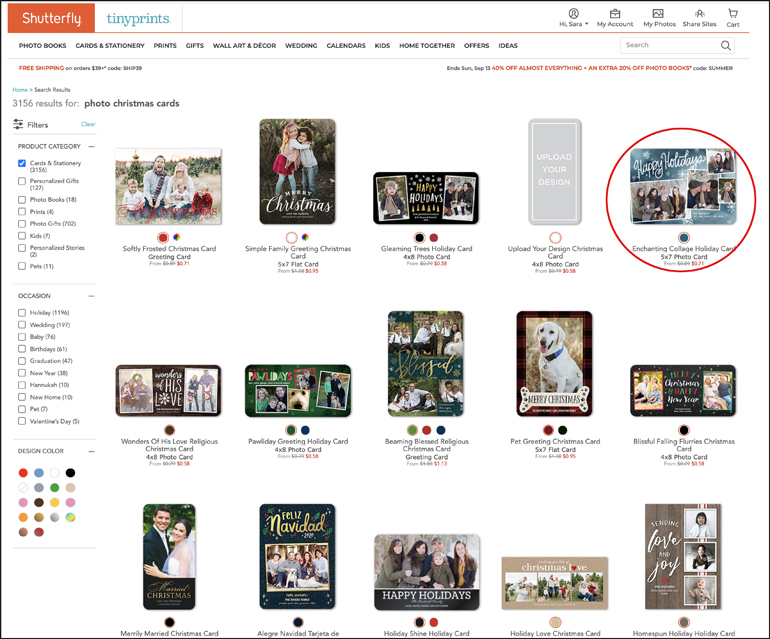Viewport: 770px width, 639px height.
Task: Click the Clear filters link
Action: click(88, 125)
